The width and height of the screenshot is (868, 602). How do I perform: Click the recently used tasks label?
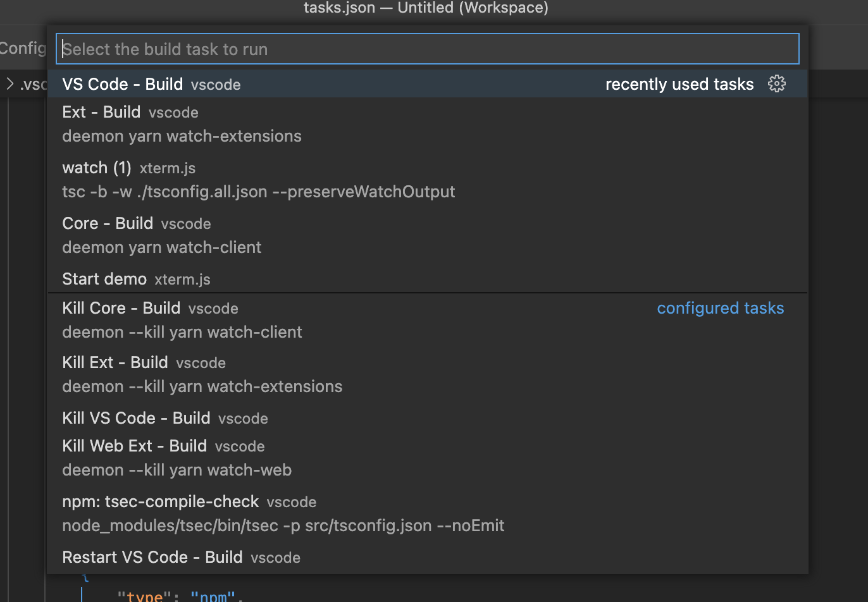[x=679, y=83]
